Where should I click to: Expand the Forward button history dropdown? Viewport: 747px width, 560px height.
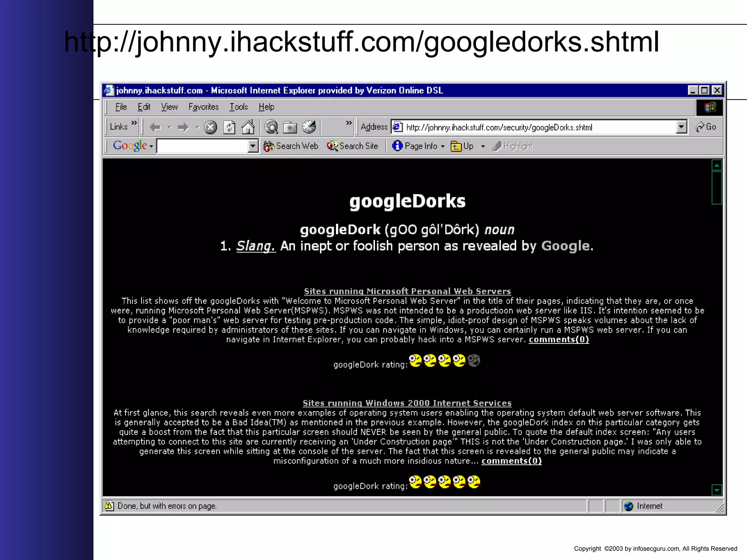[197, 127]
